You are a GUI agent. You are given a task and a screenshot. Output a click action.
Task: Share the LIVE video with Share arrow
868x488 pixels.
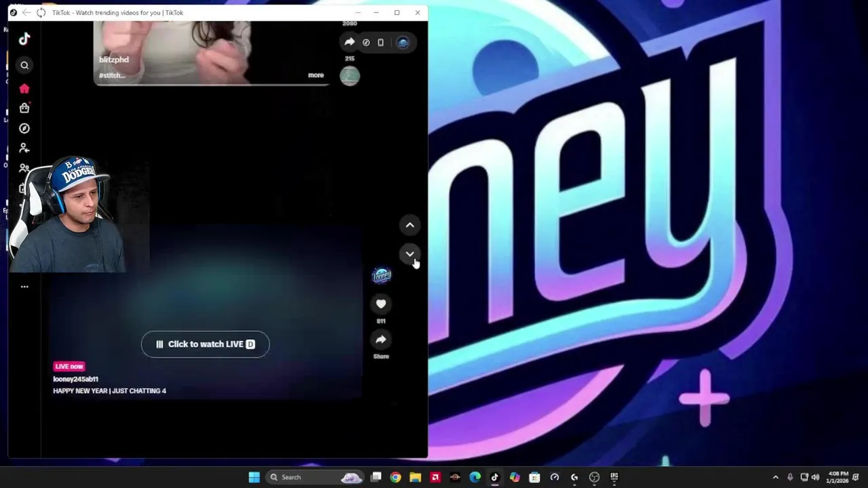click(x=381, y=340)
